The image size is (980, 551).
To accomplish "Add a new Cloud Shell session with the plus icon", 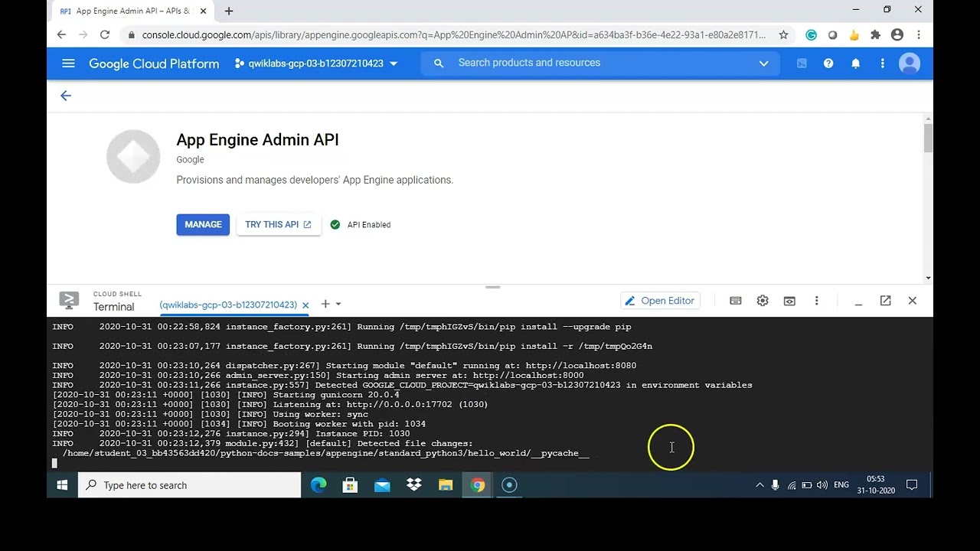I will pos(325,305).
